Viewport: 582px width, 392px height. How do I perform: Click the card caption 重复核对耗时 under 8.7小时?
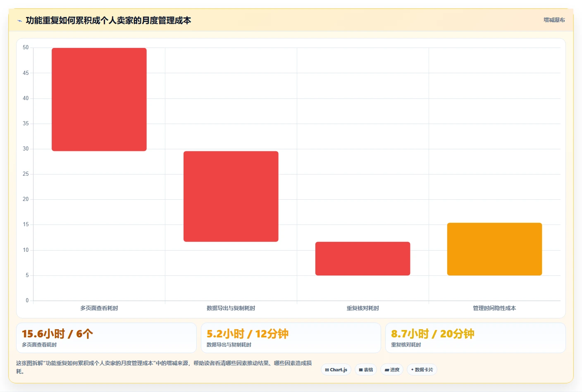coord(406,345)
